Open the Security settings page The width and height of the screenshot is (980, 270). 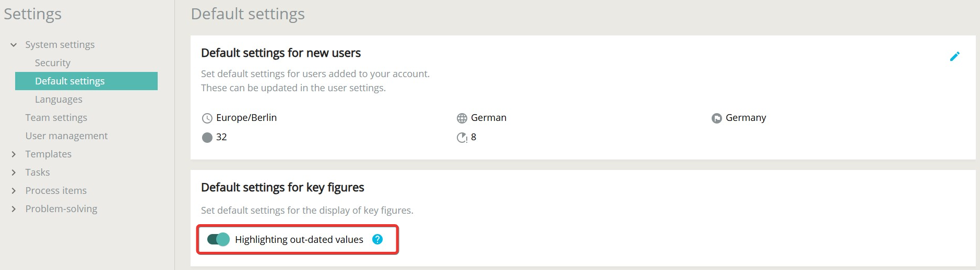pos(53,63)
